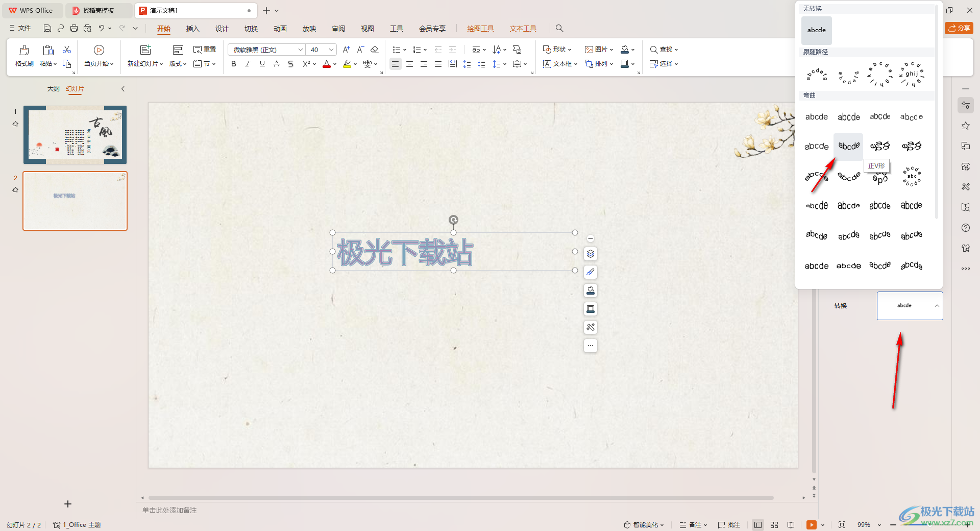
Task: Click the ribbon search magnifier icon
Action: pyautogui.click(x=559, y=29)
